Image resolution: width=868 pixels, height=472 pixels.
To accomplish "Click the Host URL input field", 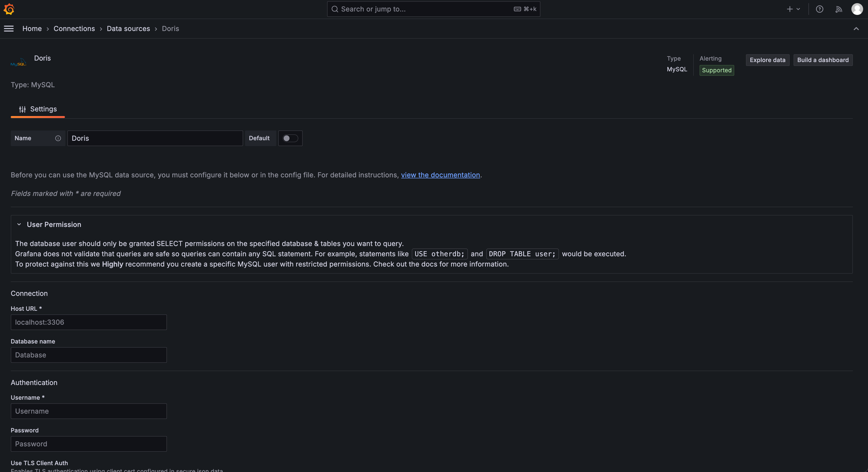I will pos(89,322).
